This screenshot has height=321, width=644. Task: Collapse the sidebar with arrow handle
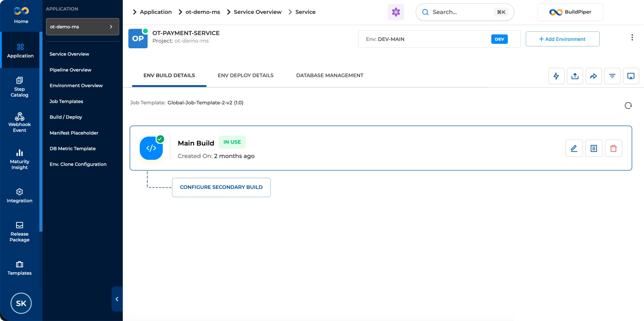pyautogui.click(x=117, y=299)
